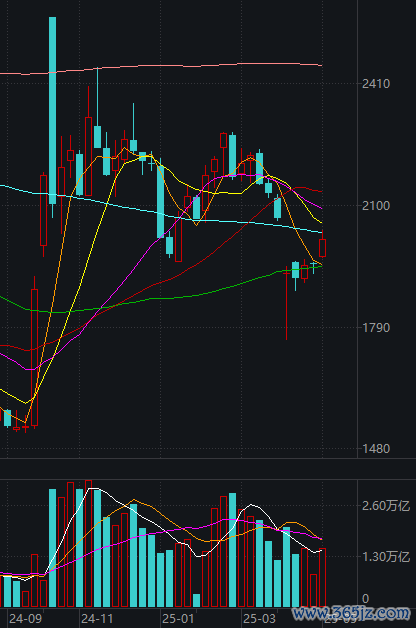
Task: Click the 24-09 date label
Action: tap(25, 619)
